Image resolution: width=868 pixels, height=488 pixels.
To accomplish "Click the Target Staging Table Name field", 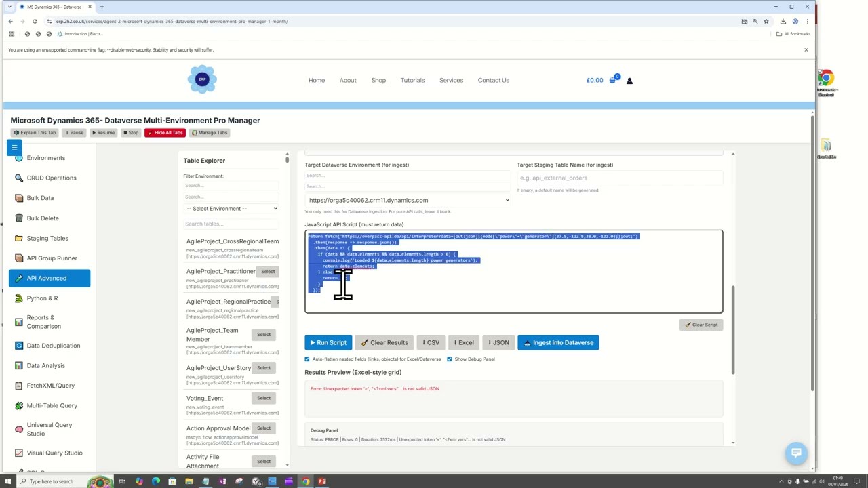I will pos(620,178).
